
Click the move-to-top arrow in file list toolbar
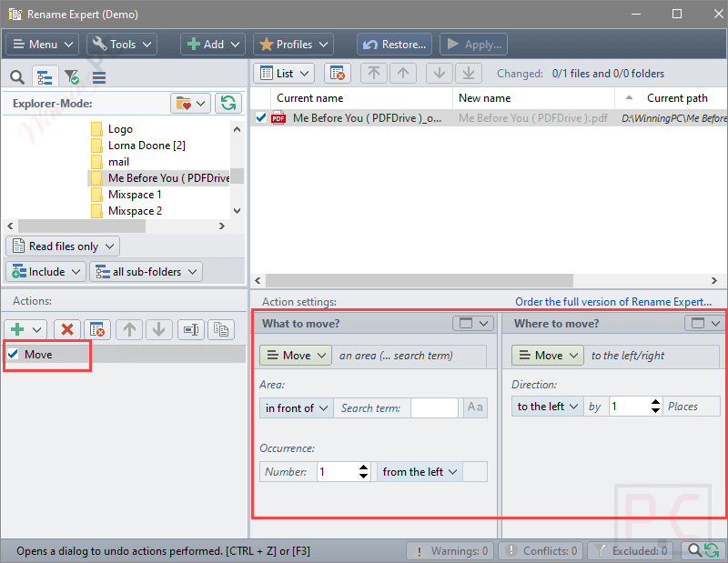point(373,74)
